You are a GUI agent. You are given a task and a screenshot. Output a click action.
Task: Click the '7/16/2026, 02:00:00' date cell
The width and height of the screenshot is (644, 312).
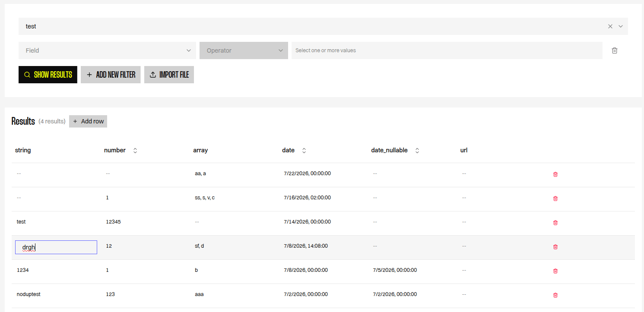pyautogui.click(x=307, y=198)
